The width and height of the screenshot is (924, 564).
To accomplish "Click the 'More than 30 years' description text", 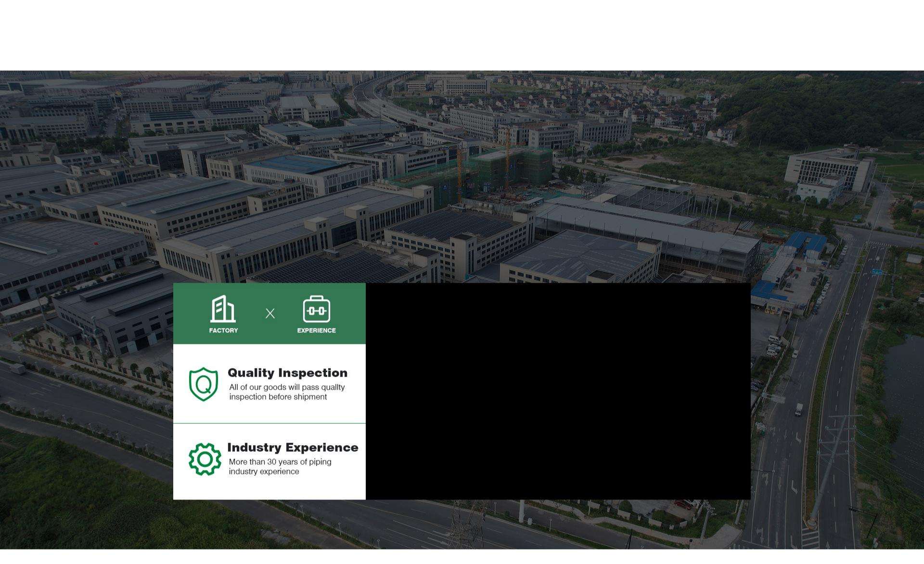I will 280,462.
